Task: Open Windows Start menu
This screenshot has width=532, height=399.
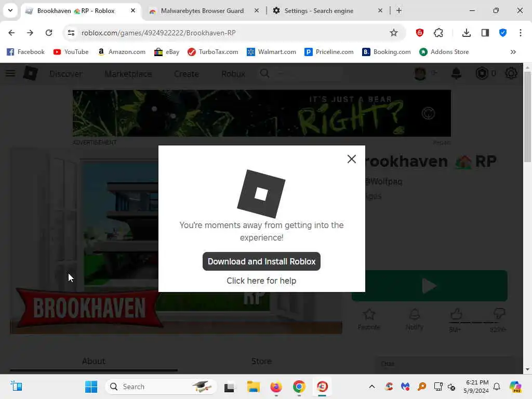Action: pyautogui.click(x=91, y=387)
